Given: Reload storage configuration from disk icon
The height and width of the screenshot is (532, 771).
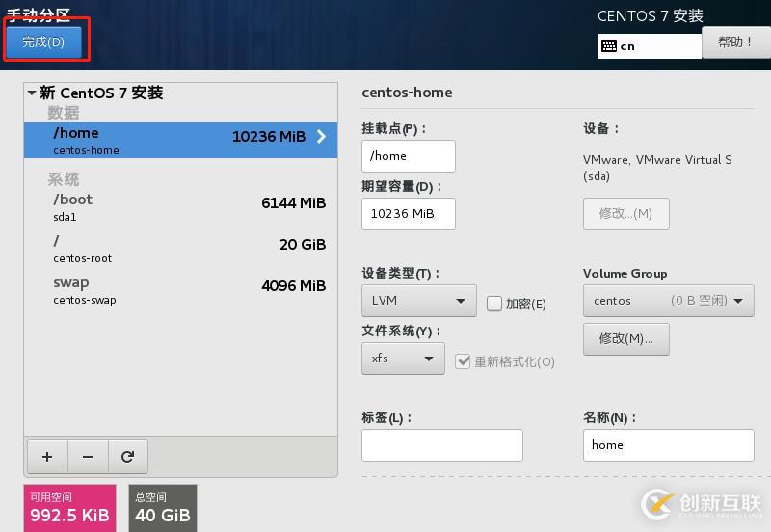Looking at the screenshot, I should tap(128, 457).
